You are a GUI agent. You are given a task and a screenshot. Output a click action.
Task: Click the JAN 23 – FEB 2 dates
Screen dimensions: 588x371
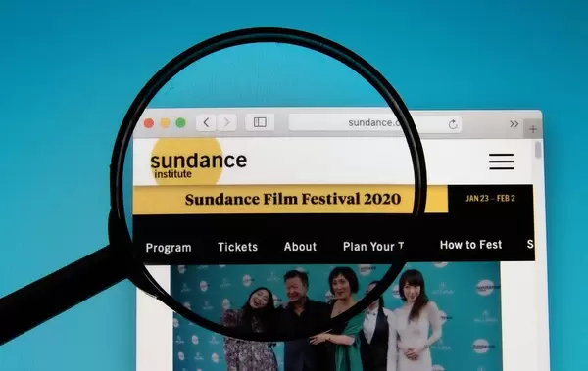pyautogui.click(x=491, y=199)
